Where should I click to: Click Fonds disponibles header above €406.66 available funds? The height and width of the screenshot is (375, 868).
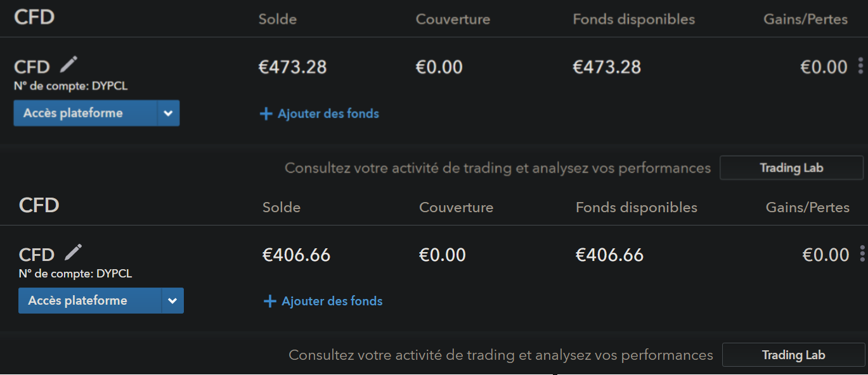636,207
